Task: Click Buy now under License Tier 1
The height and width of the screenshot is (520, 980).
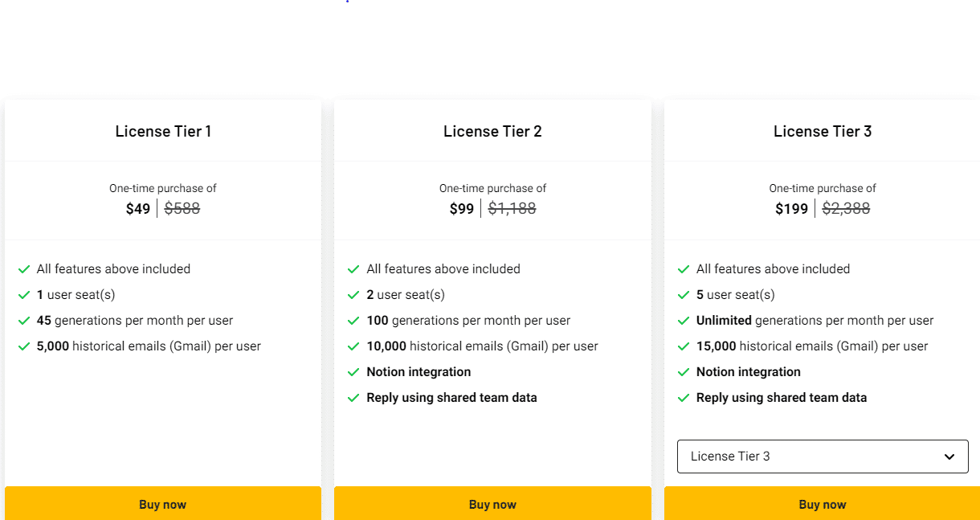Action: [x=162, y=503]
